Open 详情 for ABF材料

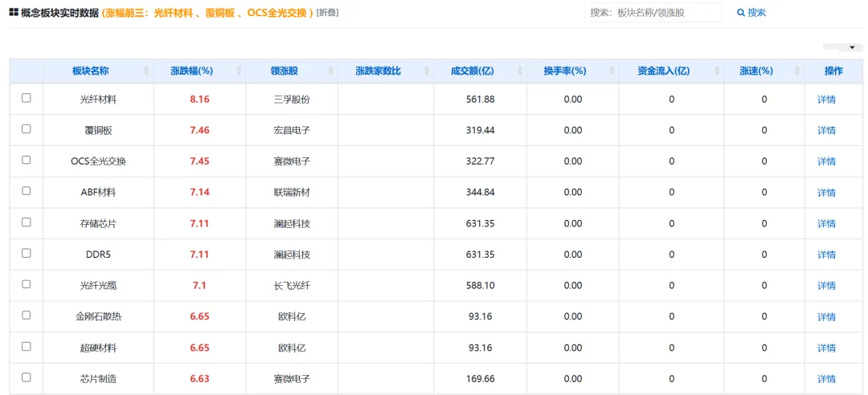click(x=826, y=193)
